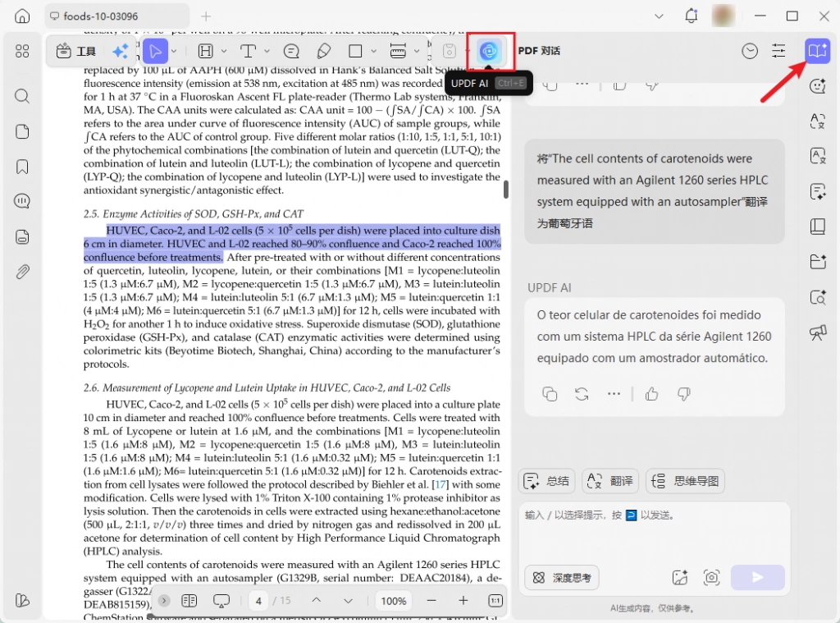Like the UPDF AI response
The image size is (840, 623).
[x=651, y=394]
